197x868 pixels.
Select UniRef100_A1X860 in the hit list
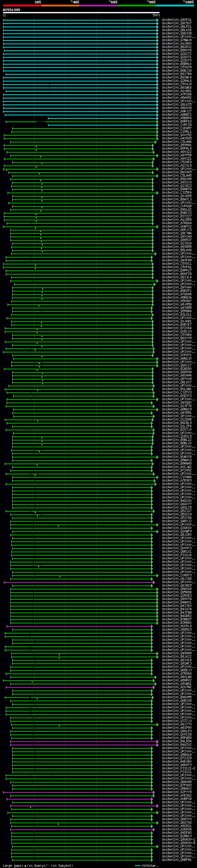click(x=177, y=43)
